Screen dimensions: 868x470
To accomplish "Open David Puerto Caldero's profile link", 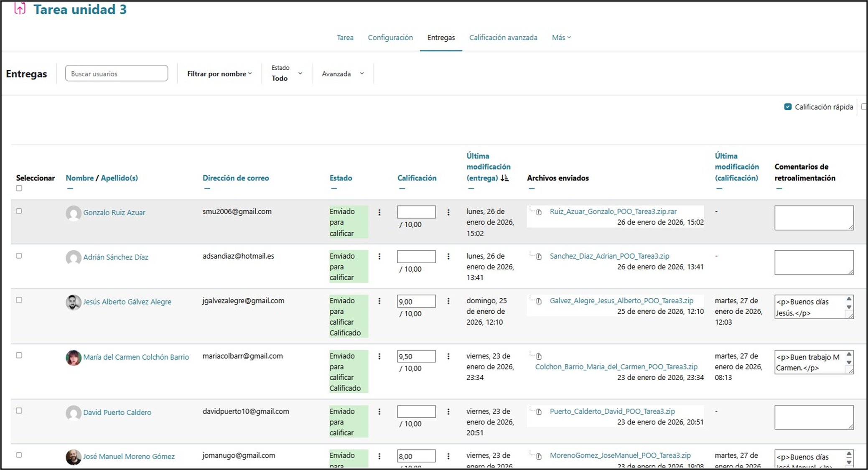I will [x=117, y=412].
